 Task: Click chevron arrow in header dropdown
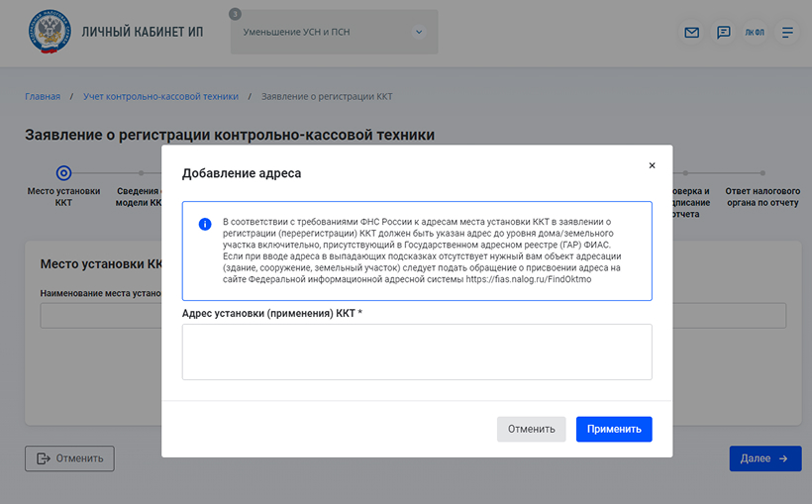419,33
